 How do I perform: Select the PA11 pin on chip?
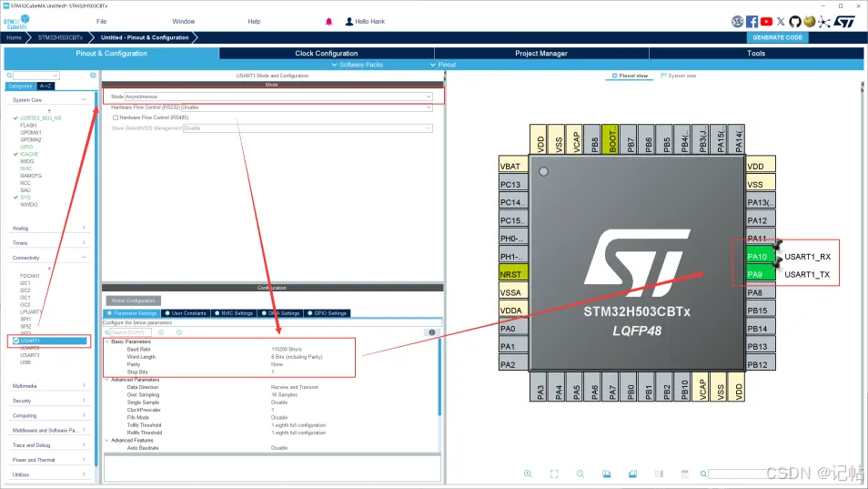click(761, 239)
